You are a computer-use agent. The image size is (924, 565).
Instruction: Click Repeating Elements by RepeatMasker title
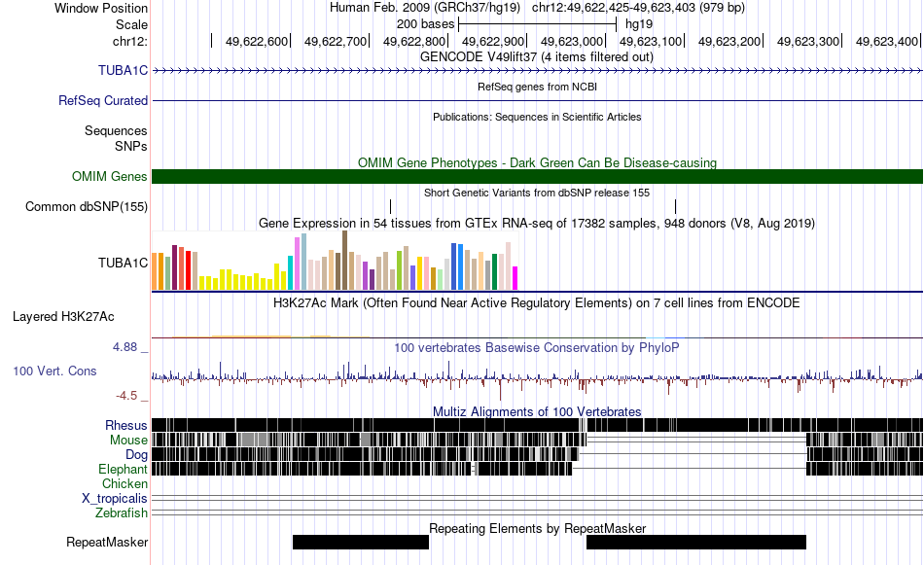point(537,528)
